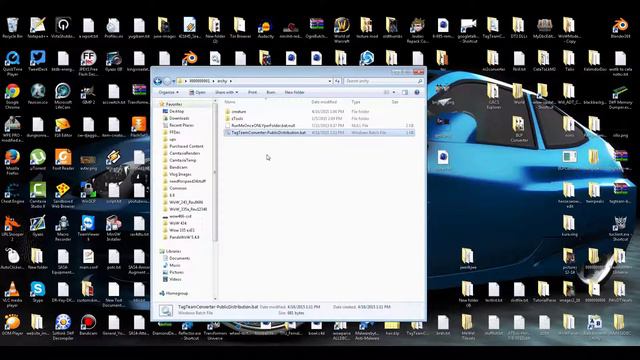Open the Organize dropdown menu
This screenshot has width=640, height=360.
pyautogui.click(x=168, y=93)
